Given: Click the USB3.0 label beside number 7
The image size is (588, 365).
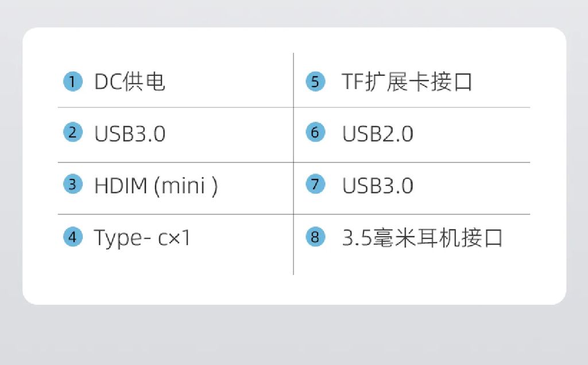Looking at the screenshot, I should (x=377, y=186).
